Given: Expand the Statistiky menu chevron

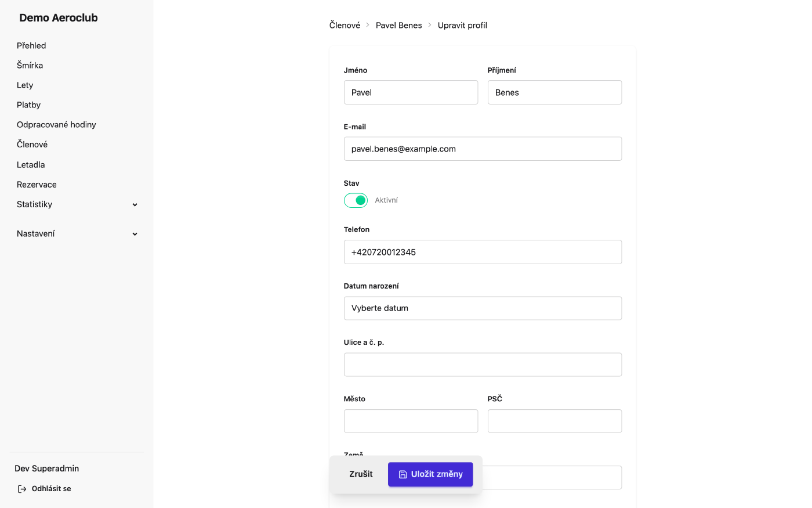Looking at the screenshot, I should pyautogui.click(x=135, y=205).
